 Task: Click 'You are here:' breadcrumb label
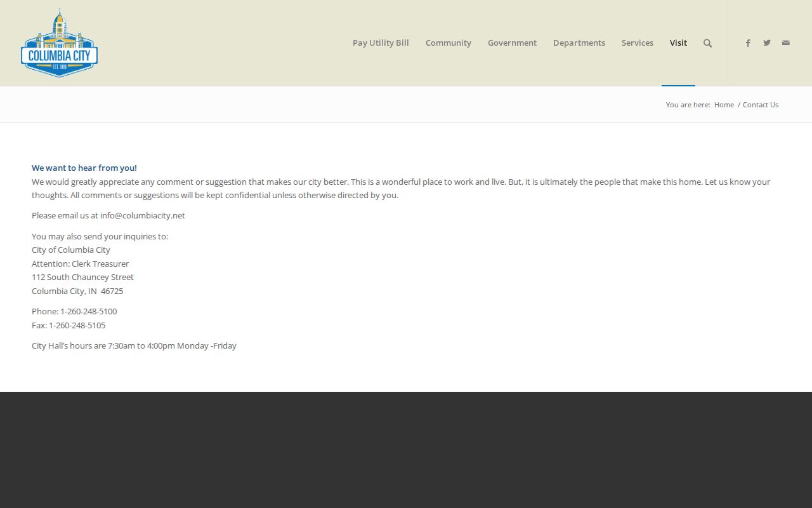(x=688, y=105)
